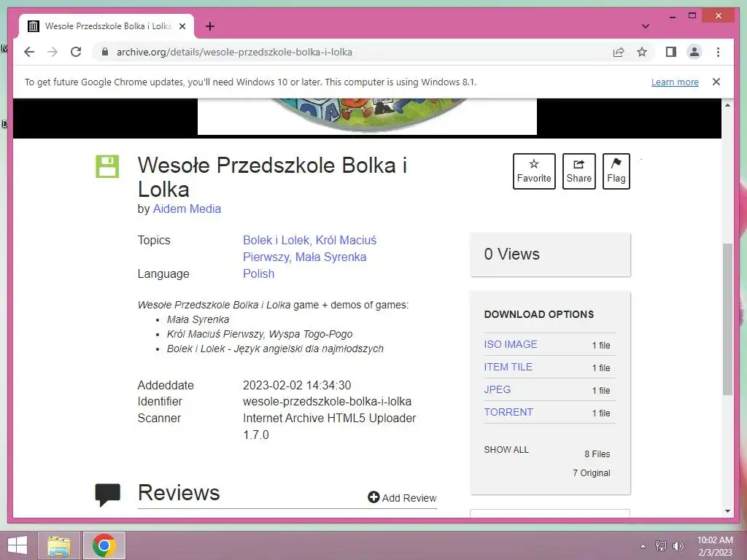
Task: Click the Chrome taskbar icon
Action: pyautogui.click(x=104, y=545)
